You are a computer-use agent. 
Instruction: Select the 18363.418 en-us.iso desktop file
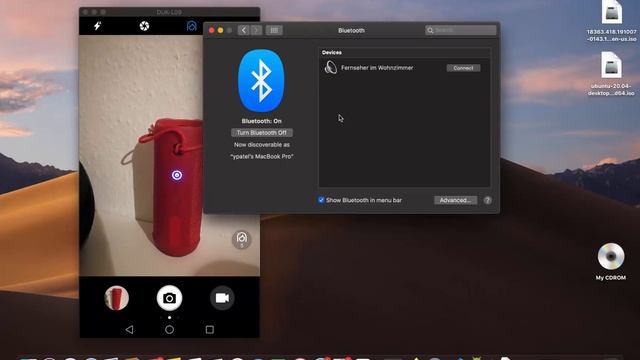click(611, 21)
